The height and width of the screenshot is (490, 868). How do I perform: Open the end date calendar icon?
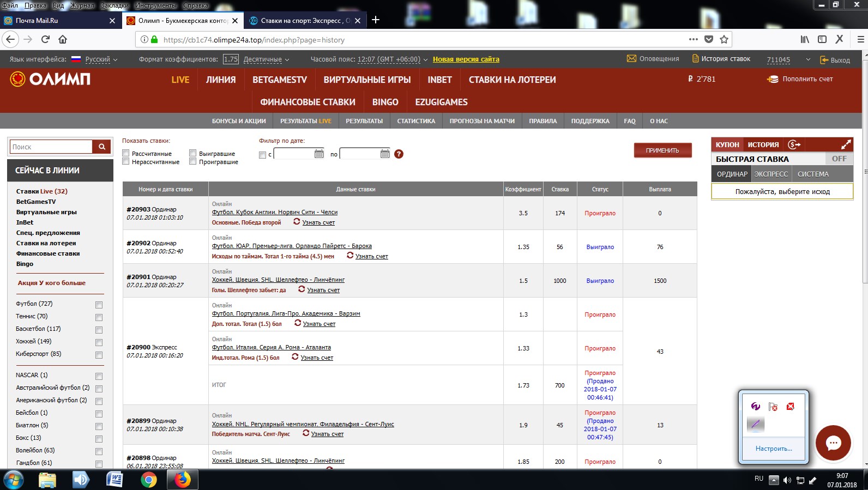click(x=385, y=154)
